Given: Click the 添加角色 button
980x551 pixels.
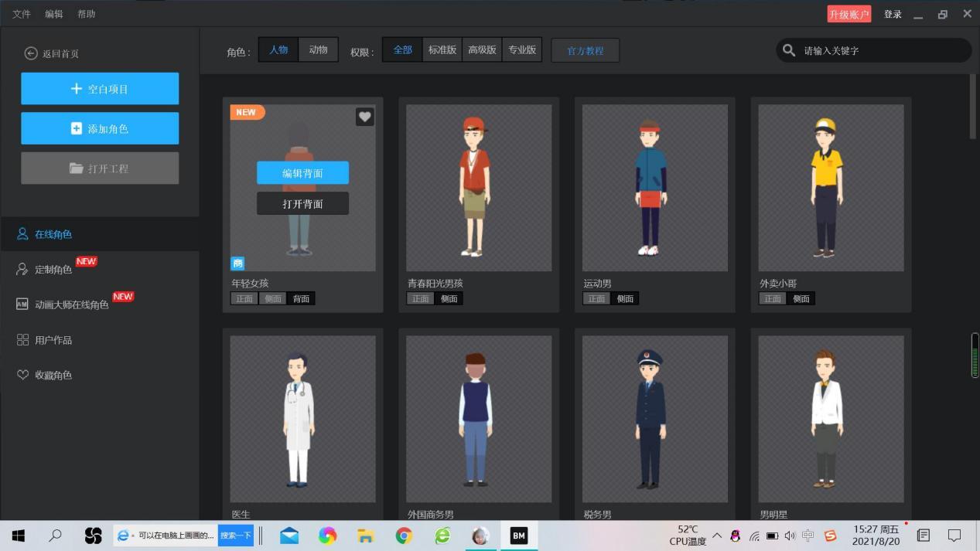Looking at the screenshot, I should click(x=100, y=128).
